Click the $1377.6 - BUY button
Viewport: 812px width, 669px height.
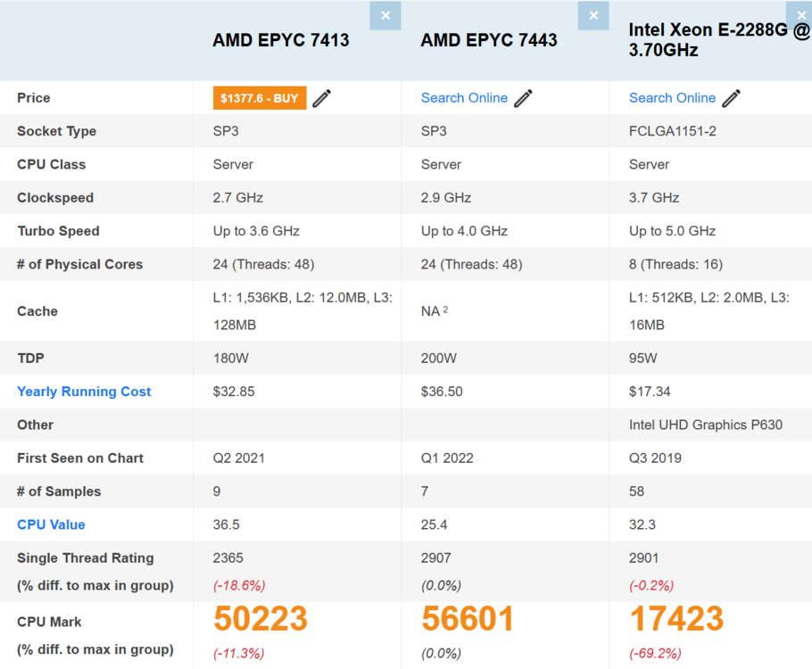point(260,98)
